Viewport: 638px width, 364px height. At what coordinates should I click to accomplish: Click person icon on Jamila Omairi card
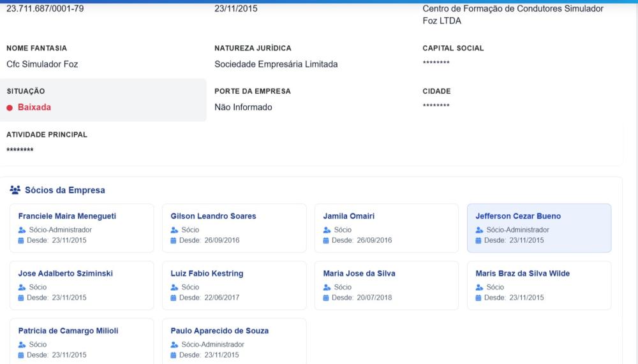click(x=327, y=229)
